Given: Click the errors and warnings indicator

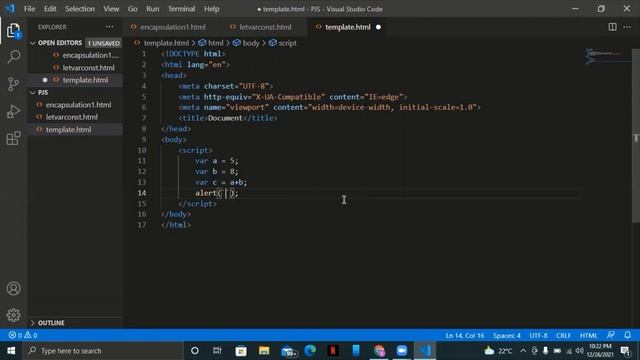Looking at the screenshot, I should coord(23,336).
